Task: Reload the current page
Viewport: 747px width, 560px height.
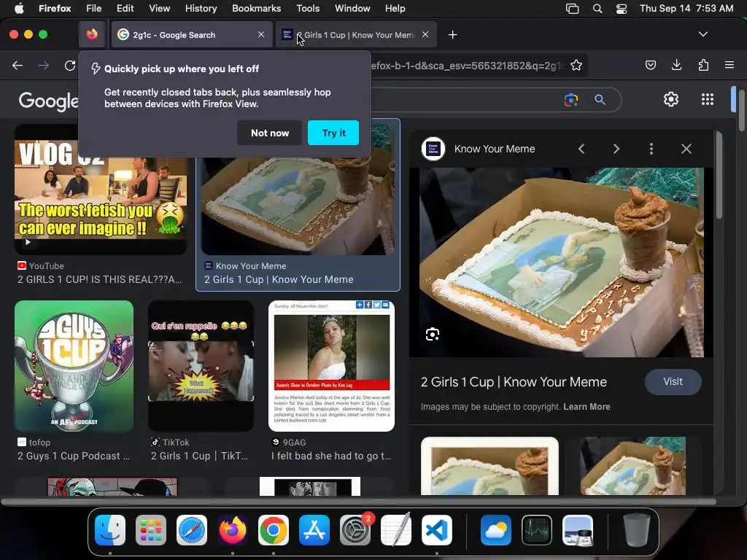Action: tap(70, 65)
